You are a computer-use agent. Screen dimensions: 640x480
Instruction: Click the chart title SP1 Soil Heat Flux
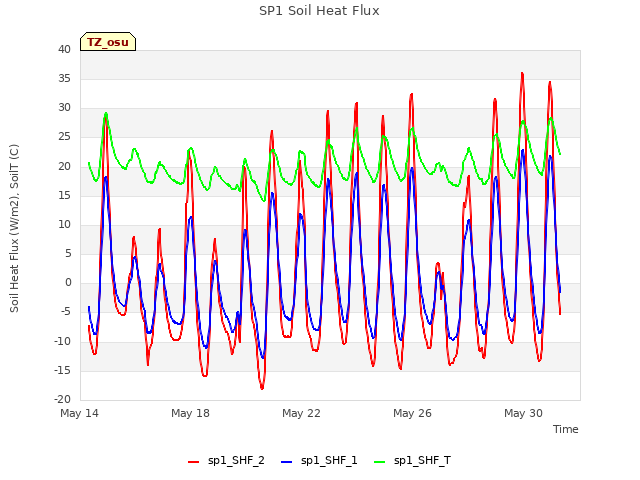click(319, 11)
